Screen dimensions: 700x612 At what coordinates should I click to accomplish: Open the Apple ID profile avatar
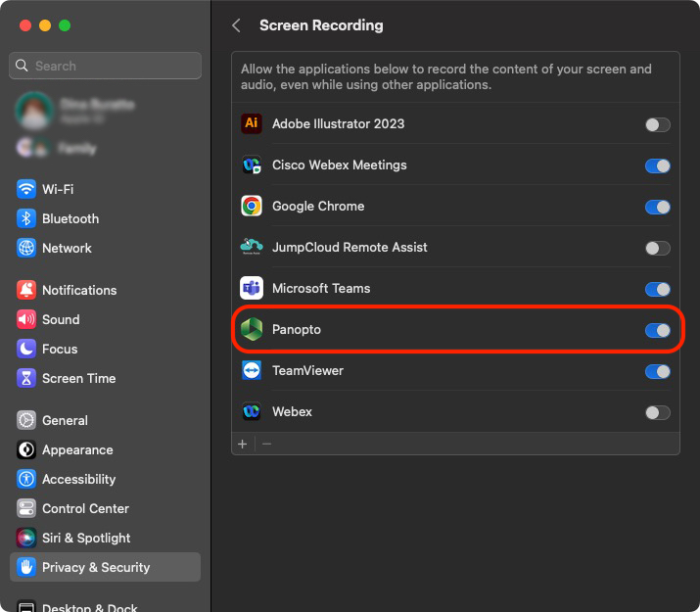click(34, 110)
